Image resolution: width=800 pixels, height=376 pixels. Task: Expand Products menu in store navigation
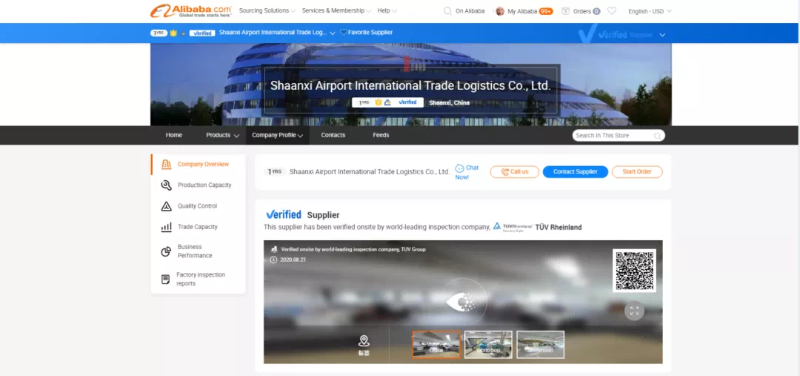point(222,135)
